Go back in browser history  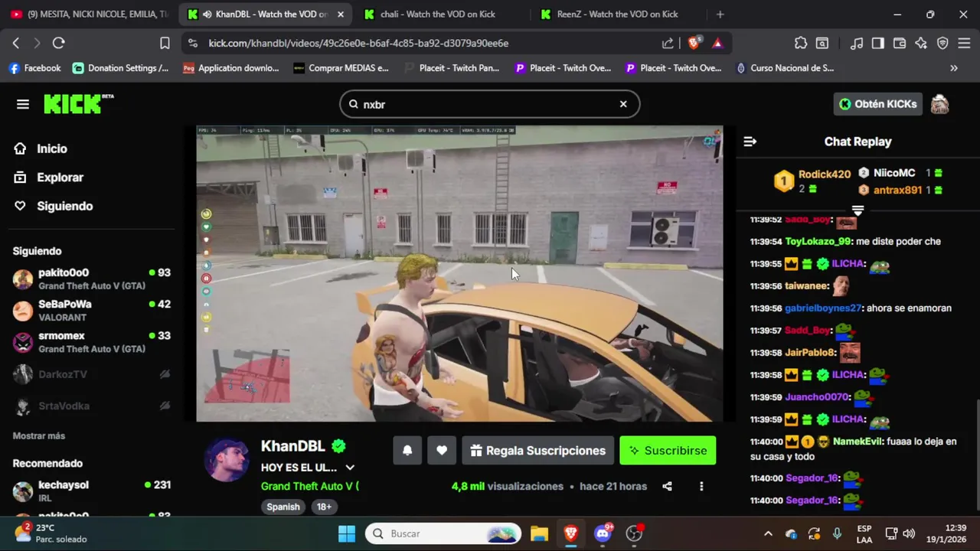click(x=16, y=43)
